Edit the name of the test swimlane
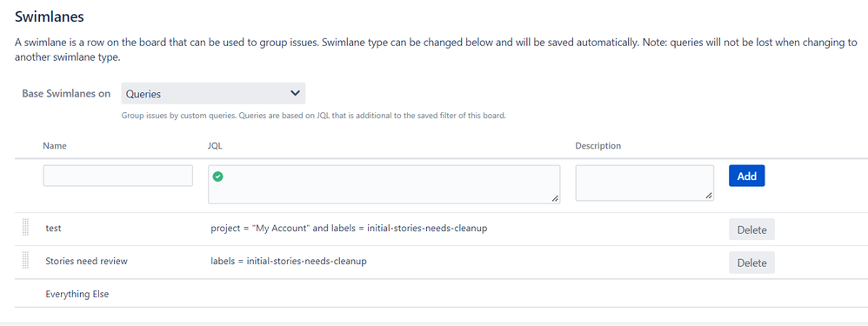The image size is (868, 326). [53, 228]
